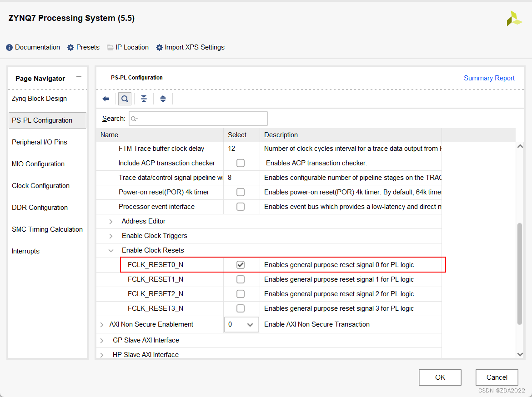Check the FCLK_RESET1_N checkbox
The image size is (532, 397).
[241, 279]
